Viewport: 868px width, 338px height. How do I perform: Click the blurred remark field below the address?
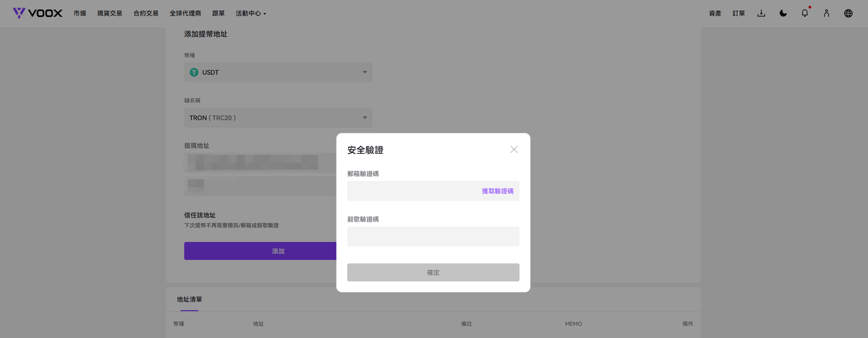point(260,186)
